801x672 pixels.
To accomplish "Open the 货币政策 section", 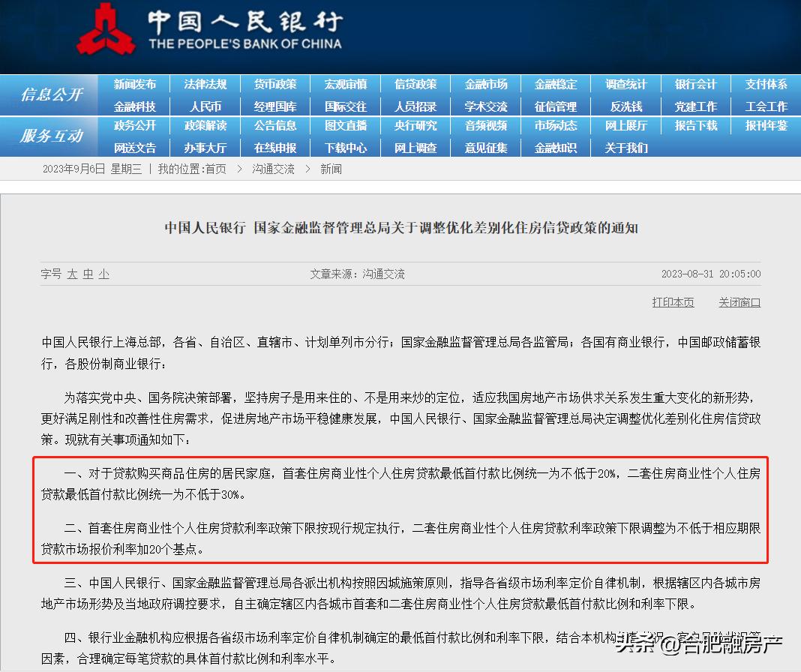I will (275, 85).
